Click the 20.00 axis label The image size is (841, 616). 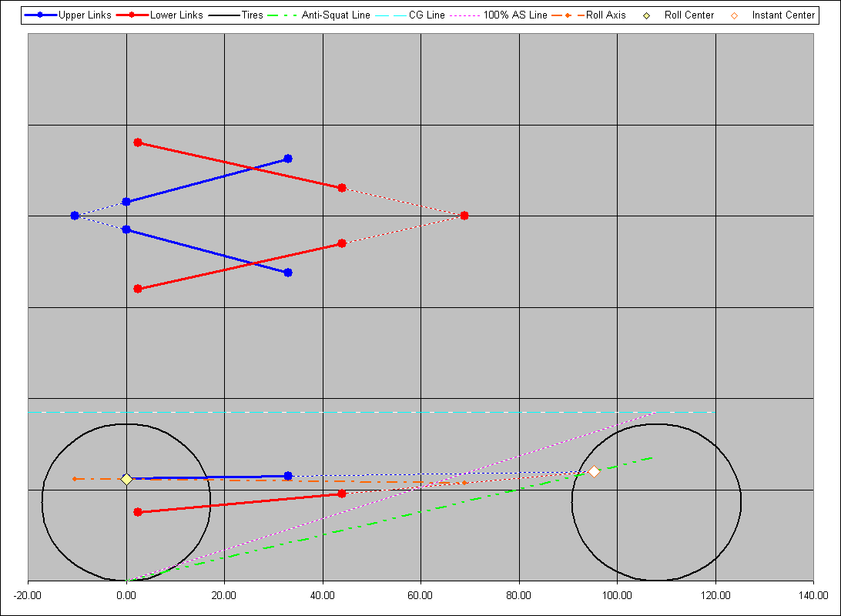[x=223, y=596]
